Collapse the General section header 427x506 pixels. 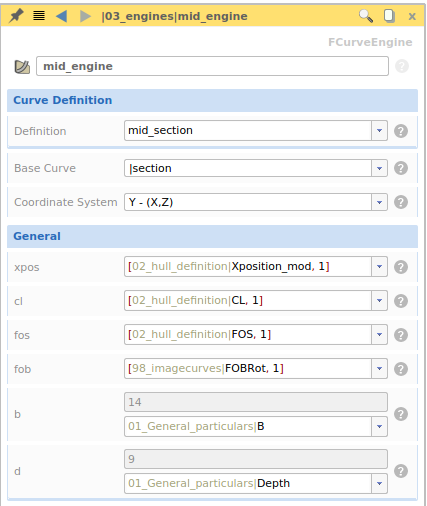click(212, 236)
